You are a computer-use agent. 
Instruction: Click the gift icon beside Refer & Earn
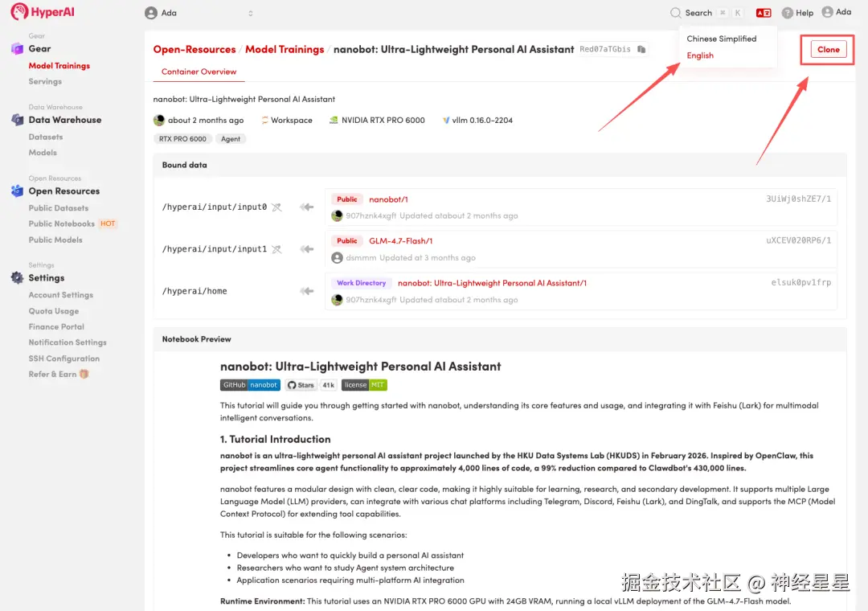(84, 374)
